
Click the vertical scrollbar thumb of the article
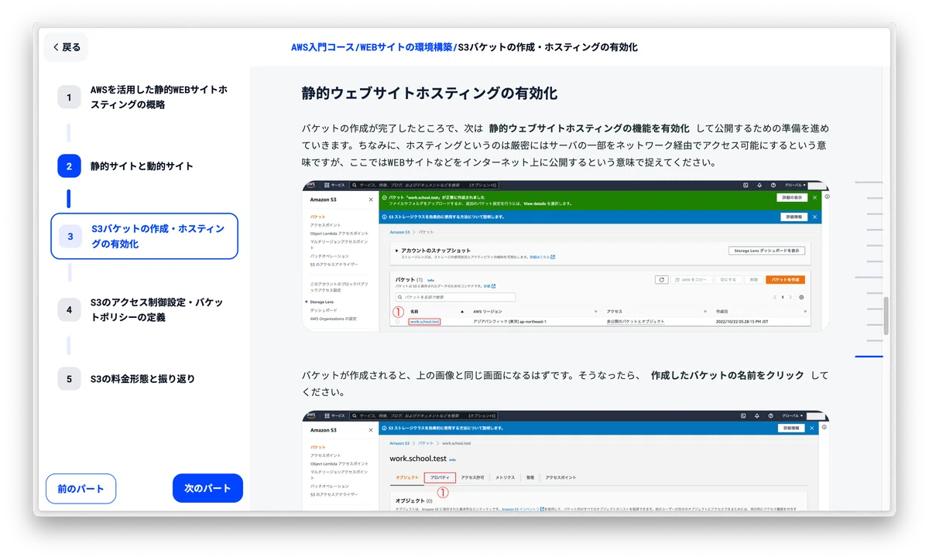point(886,316)
